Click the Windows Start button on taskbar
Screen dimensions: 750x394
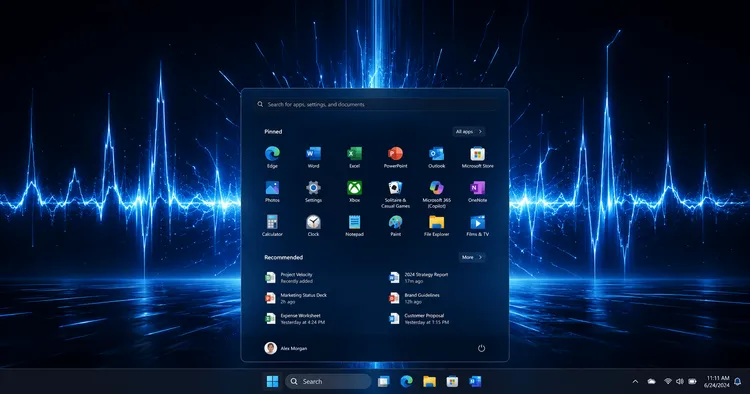[272, 381]
